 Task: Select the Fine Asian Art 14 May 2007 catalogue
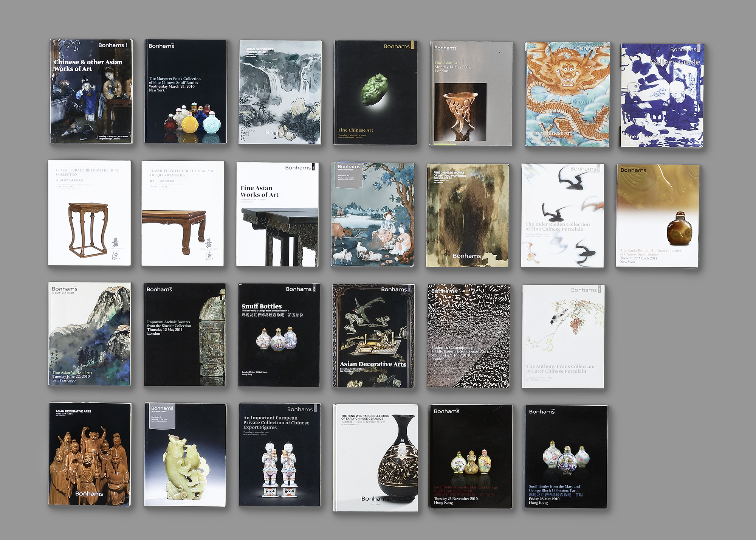click(471, 94)
